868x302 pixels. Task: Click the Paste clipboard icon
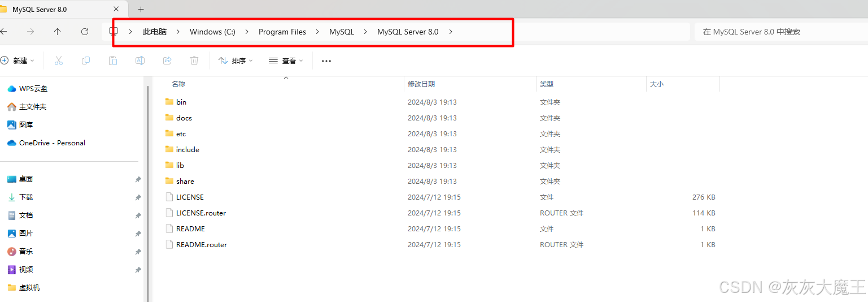click(113, 61)
